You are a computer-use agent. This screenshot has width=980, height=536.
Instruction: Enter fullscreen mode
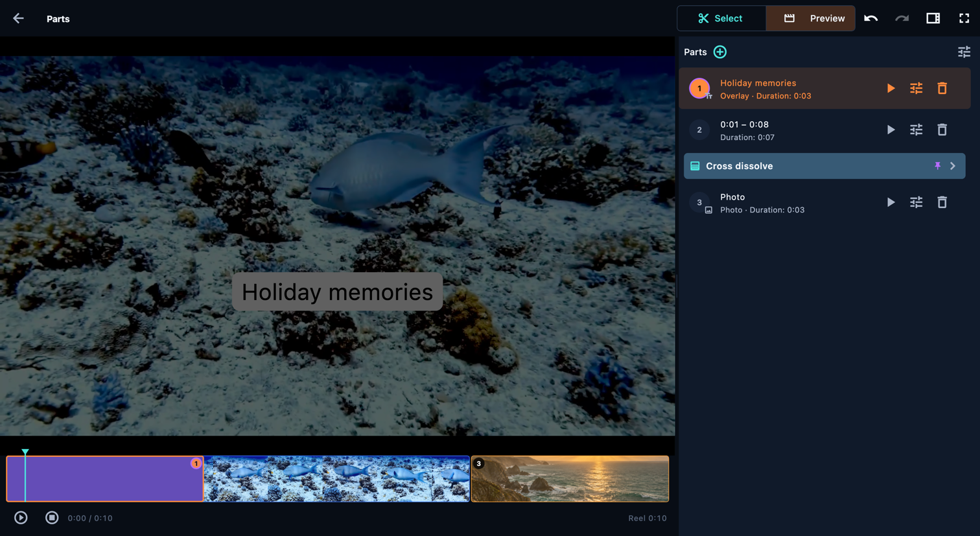click(x=964, y=18)
